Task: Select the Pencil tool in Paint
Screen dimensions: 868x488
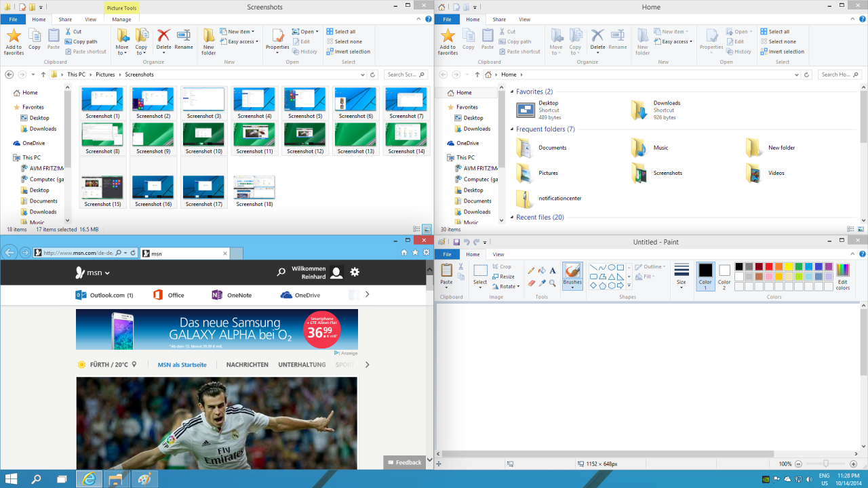Action: click(531, 270)
